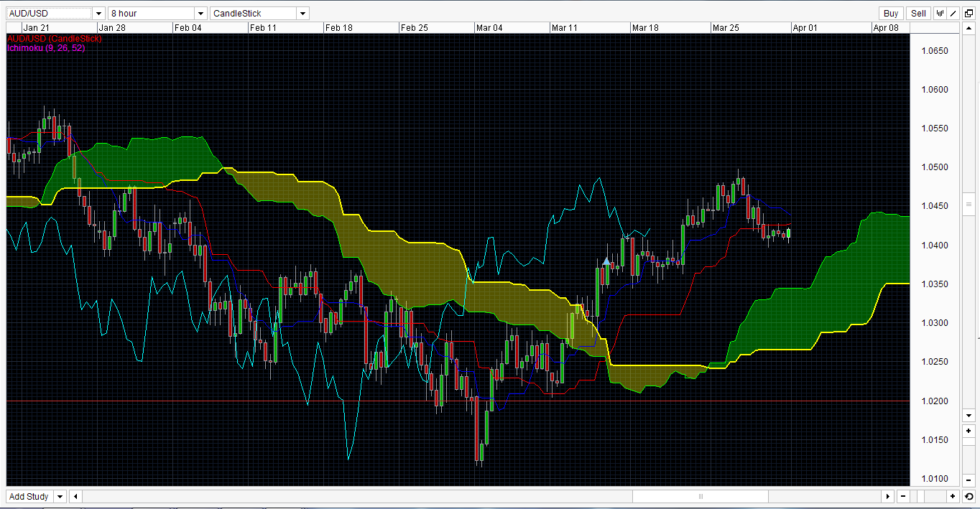Click the 1.0100 price label
Image resolution: width=980 pixels, height=509 pixels.
tap(935, 479)
